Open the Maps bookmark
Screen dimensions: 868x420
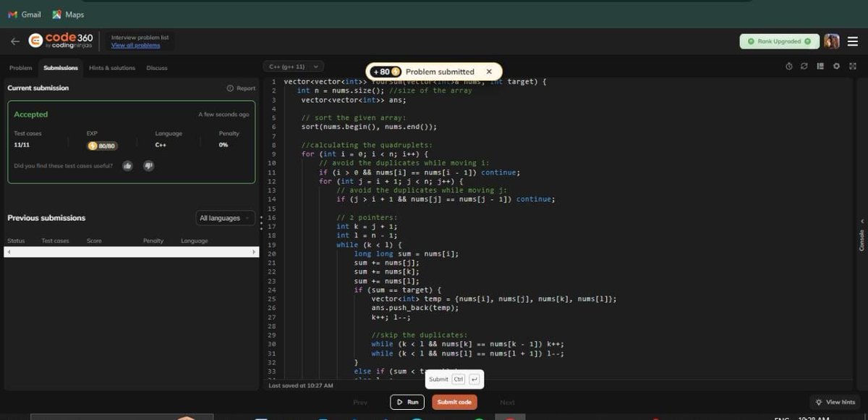[x=68, y=14]
